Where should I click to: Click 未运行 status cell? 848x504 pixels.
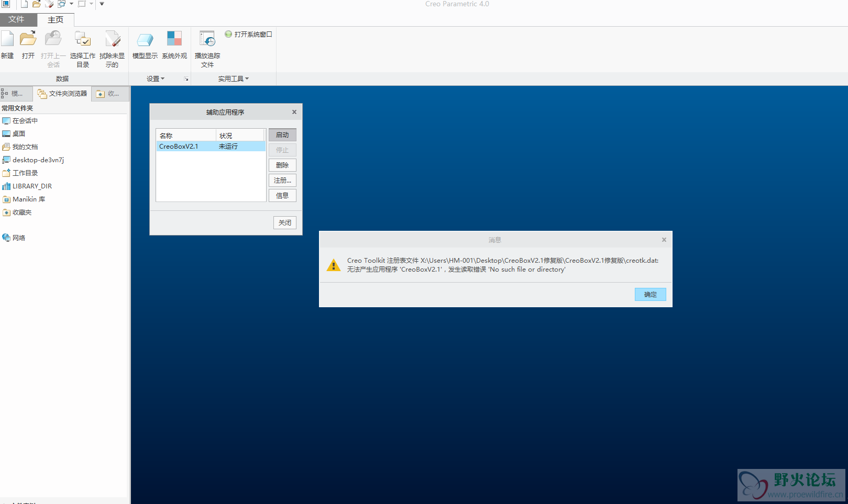pos(228,147)
